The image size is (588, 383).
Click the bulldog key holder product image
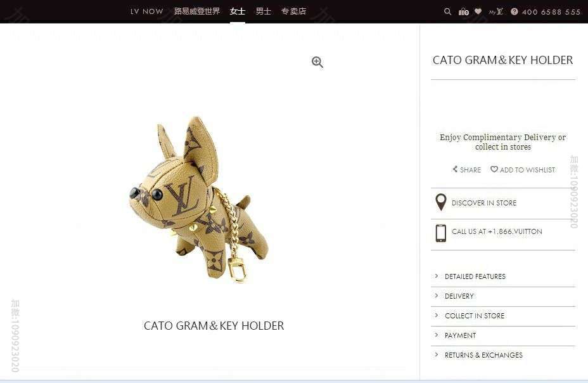pyautogui.click(x=199, y=199)
